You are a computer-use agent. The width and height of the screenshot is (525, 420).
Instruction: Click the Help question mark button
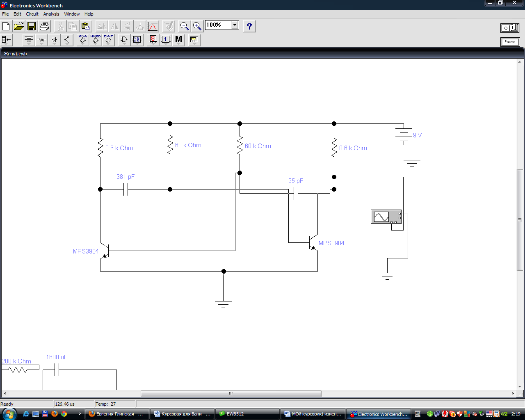(249, 27)
